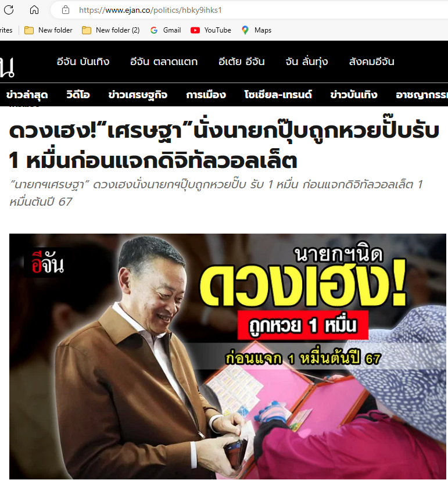
Task: Click the article's main lottery image
Action: click(228, 356)
